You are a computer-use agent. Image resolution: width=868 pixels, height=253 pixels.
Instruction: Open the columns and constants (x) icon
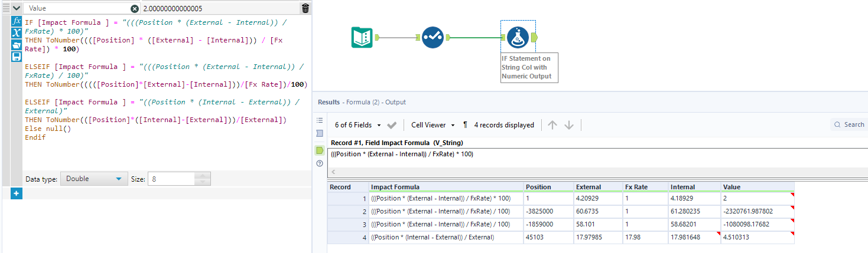pos(17,32)
